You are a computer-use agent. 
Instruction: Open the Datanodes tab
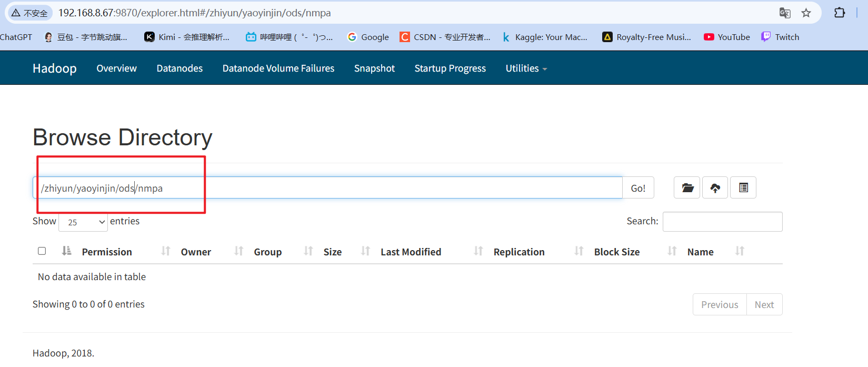[x=179, y=68]
